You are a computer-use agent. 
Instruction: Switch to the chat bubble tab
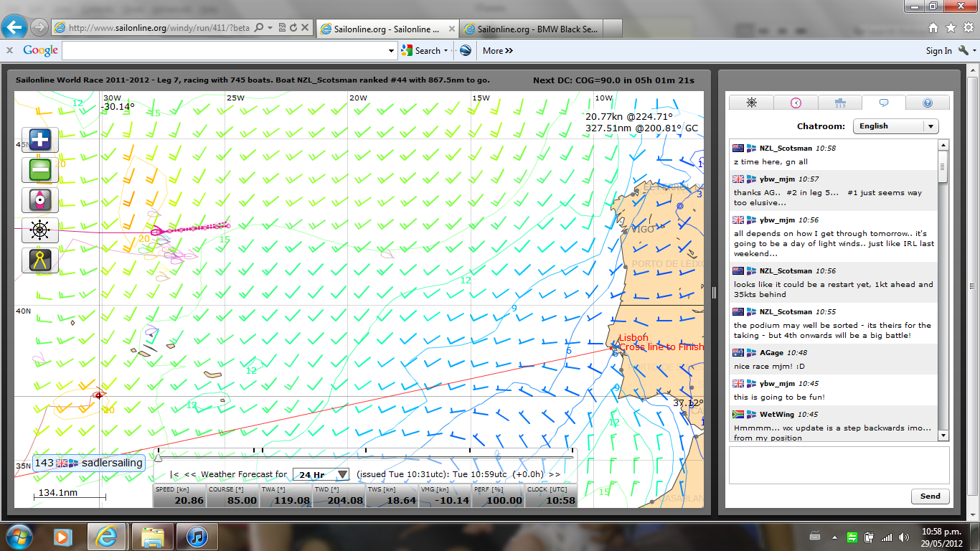pos(883,103)
